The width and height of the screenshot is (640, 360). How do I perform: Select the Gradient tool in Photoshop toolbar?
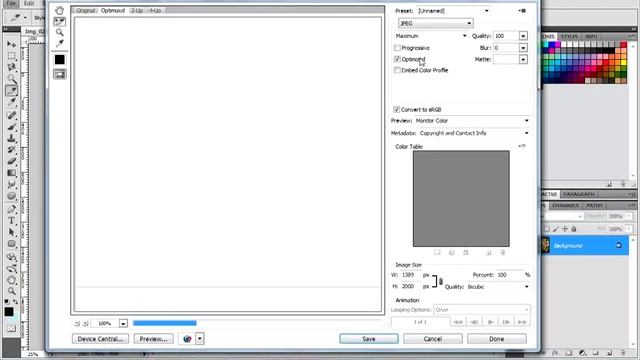coord(11,173)
